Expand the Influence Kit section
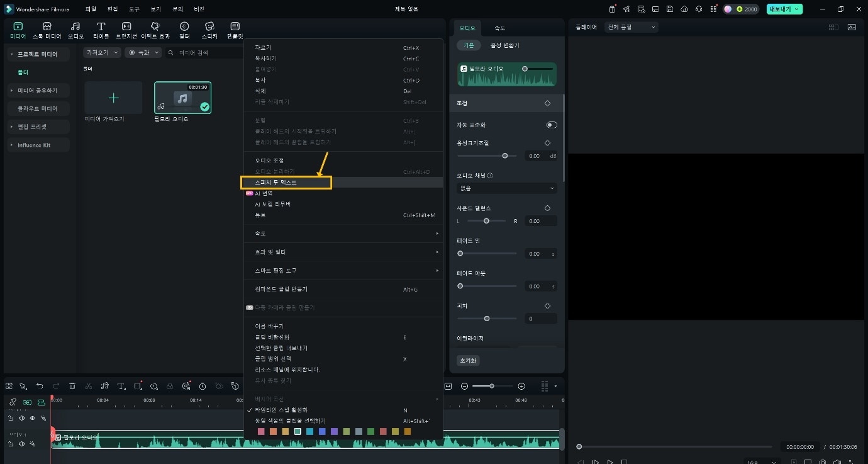 click(x=38, y=145)
